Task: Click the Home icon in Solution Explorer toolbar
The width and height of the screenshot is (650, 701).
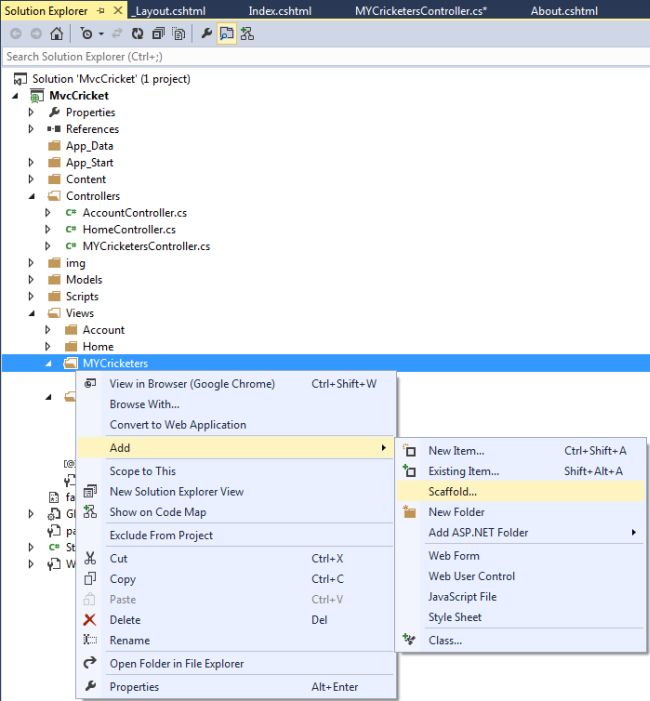Action: click(x=56, y=34)
